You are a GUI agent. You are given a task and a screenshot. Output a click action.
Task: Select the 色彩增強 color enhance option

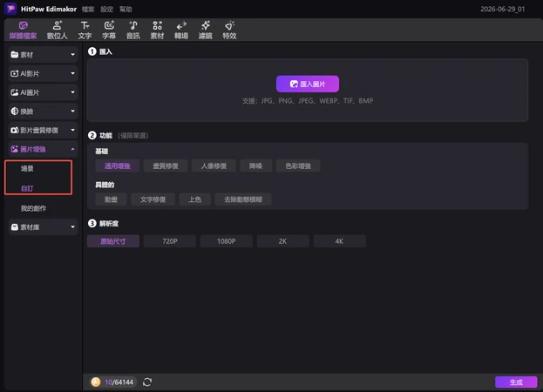[298, 166]
